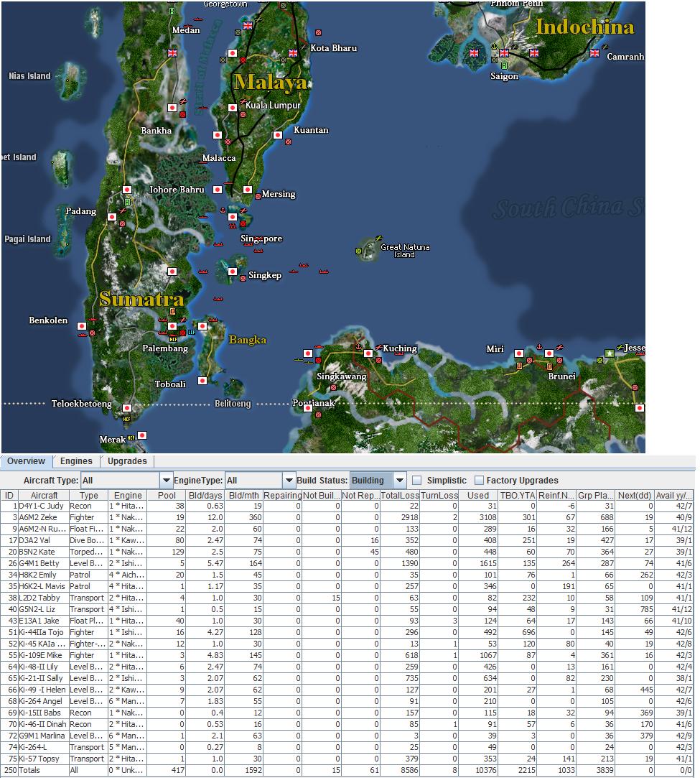The image size is (700, 778).
Task: Click the Miri Japanese base flag
Action: point(518,353)
